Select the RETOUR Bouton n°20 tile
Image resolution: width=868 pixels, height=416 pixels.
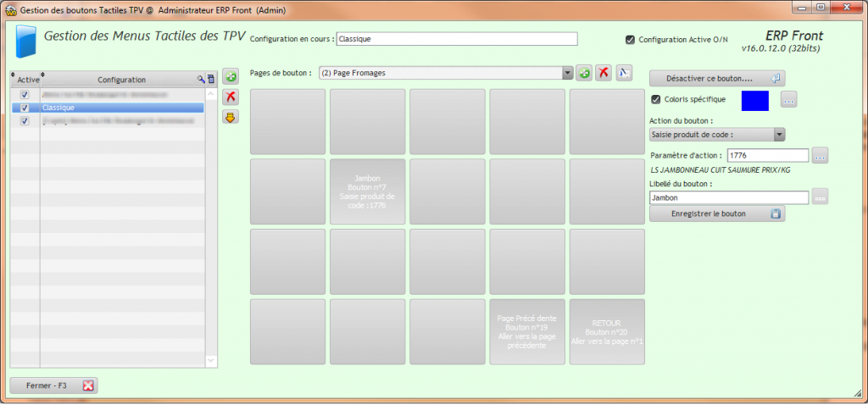point(607,332)
